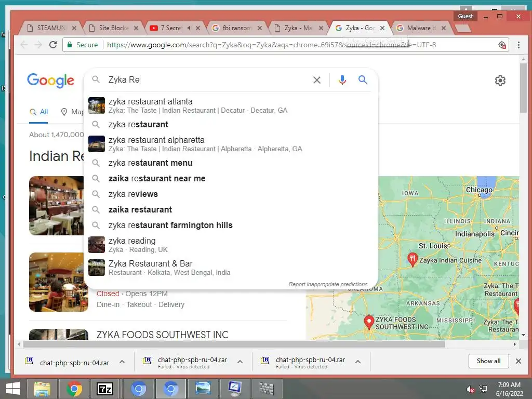Close the fbi ransom tab
The image size is (532, 399).
click(x=260, y=28)
